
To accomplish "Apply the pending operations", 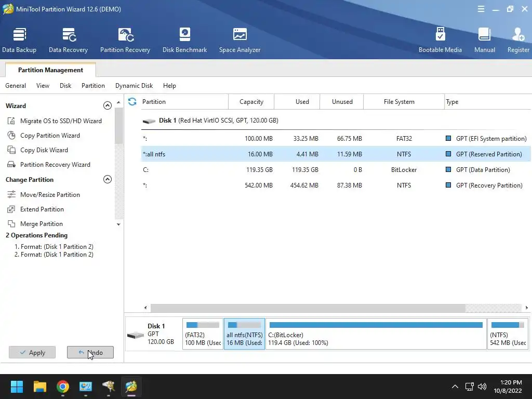I will point(32,353).
